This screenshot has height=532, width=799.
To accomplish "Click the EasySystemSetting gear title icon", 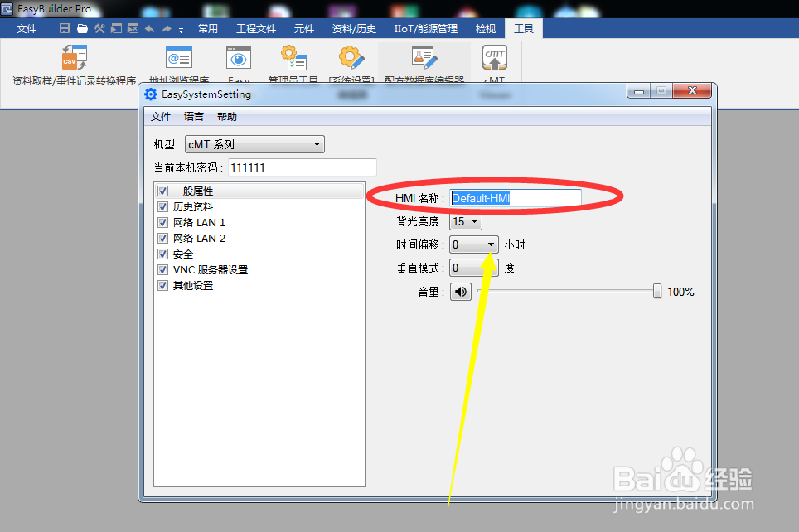I will coord(151,94).
